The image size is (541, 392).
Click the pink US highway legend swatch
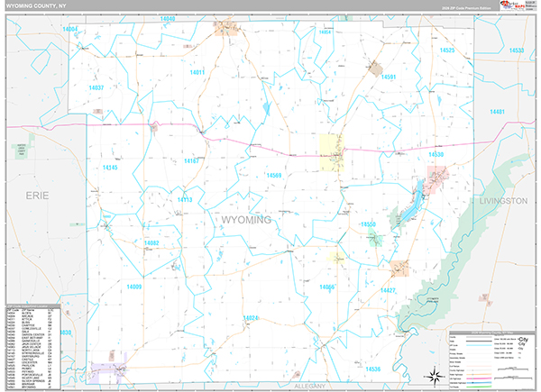[x=479, y=378]
